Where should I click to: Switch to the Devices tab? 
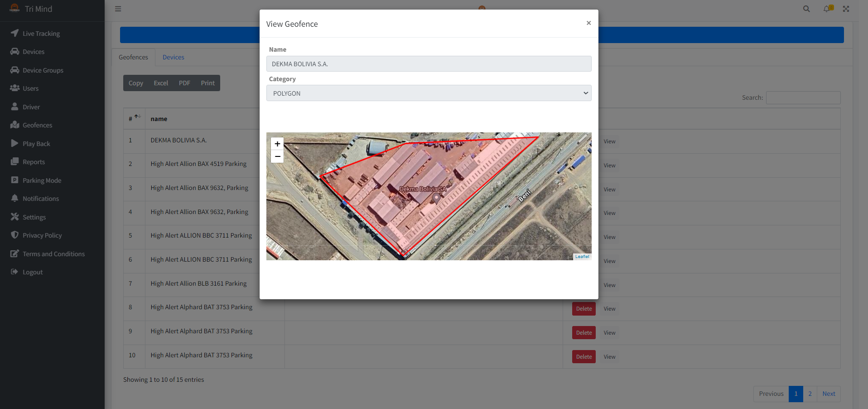[x=173, y=57]
